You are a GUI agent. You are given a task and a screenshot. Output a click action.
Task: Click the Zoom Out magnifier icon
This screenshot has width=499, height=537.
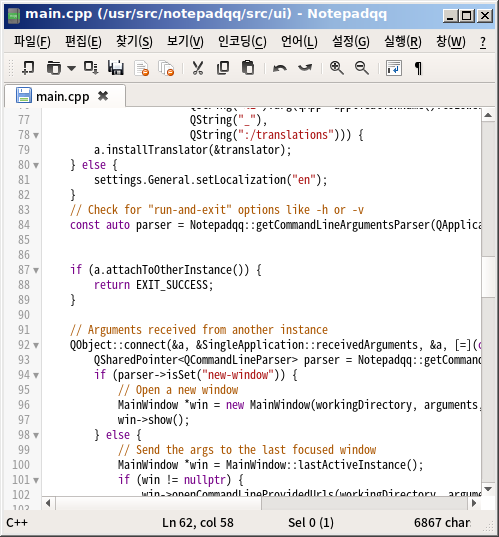[362, 67]
